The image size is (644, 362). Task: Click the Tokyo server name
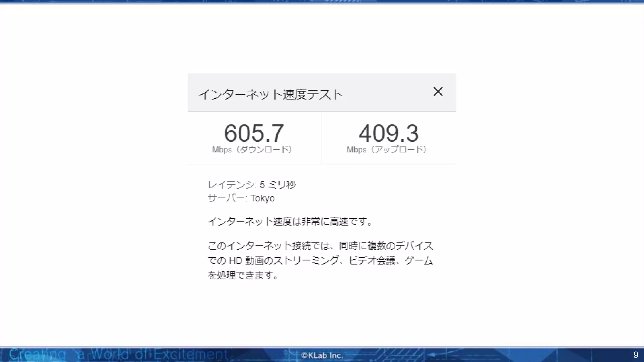tap(263, 199)
